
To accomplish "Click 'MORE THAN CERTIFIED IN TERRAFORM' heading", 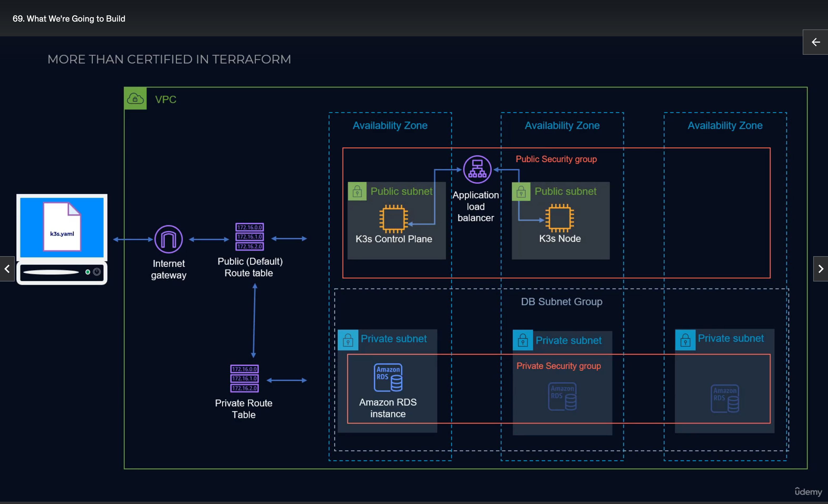I will (169, 59).
